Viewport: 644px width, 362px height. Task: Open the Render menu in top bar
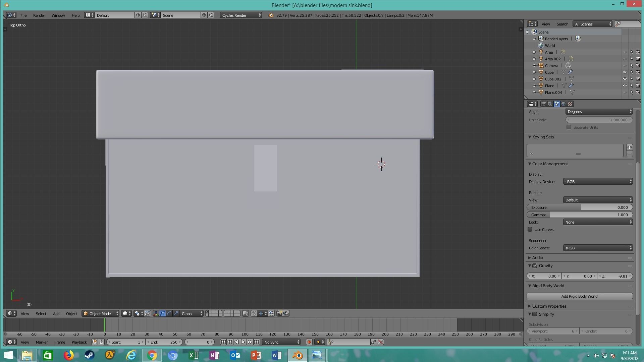coord(39,15)
